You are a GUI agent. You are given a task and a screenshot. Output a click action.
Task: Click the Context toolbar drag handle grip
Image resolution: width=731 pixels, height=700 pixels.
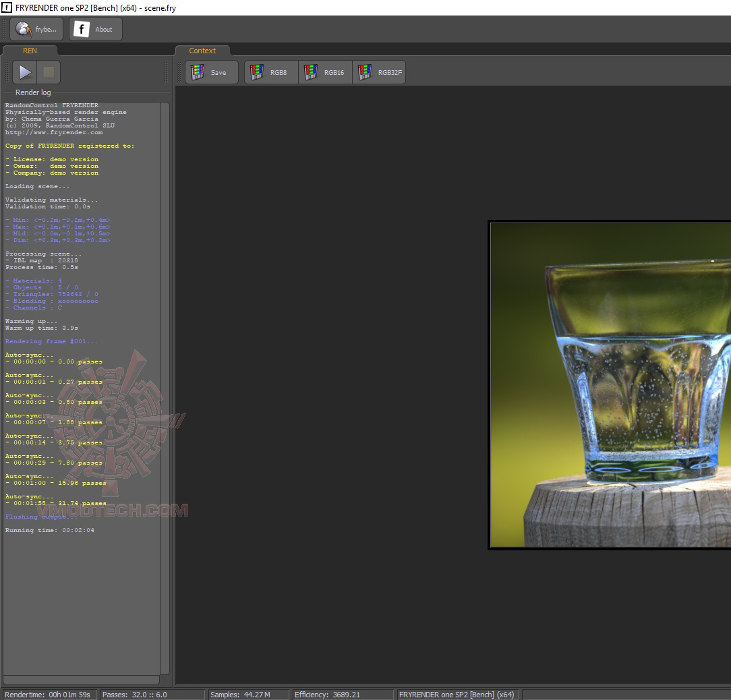180,72
